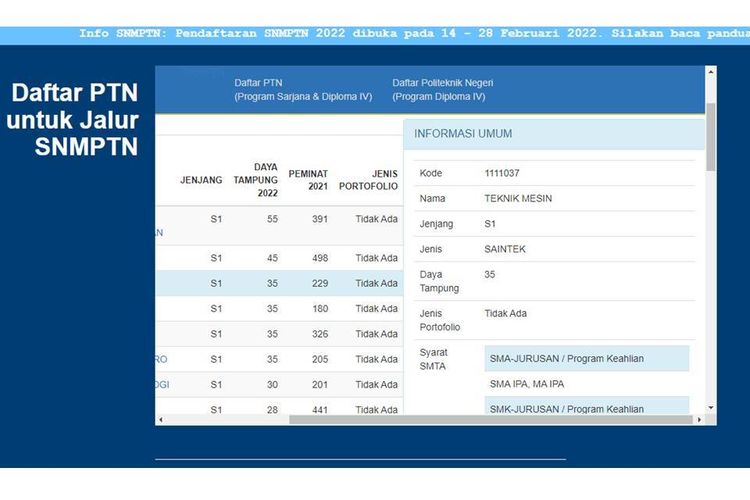
Task: Click the vertical scrollbar down arrow
Action: click(711, 408)
